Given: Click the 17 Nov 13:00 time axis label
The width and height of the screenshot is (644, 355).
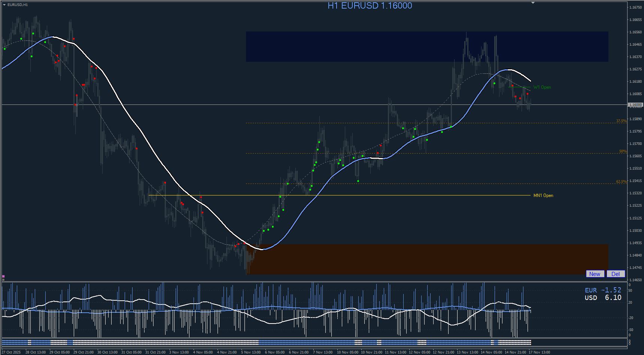Looking at the screenshot, I should coord(540,352).
